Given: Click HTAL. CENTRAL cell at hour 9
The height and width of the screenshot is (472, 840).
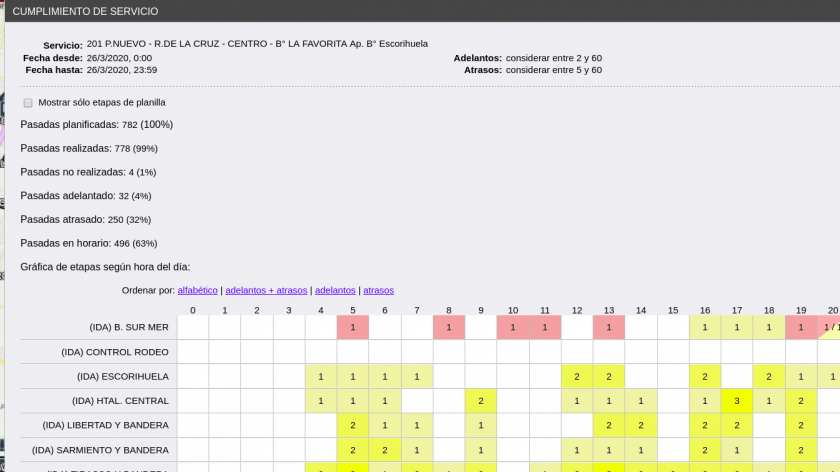Looking at the screenshot, I should tap(481, 401).
